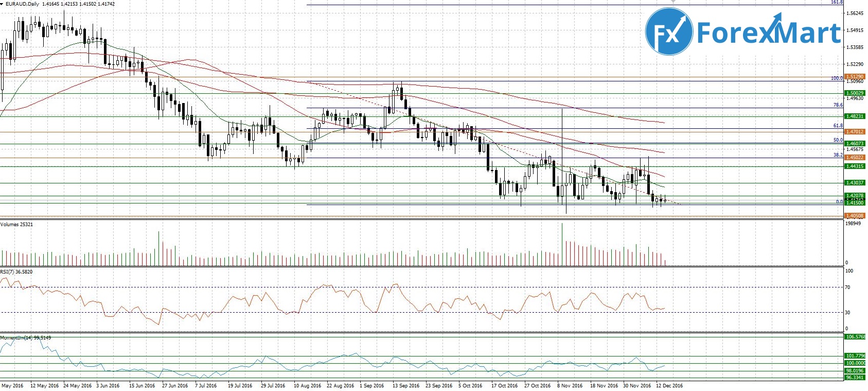868x391 pixels.
Task: Click the 8 Nov 2016 date label
Action: [570, 386]
